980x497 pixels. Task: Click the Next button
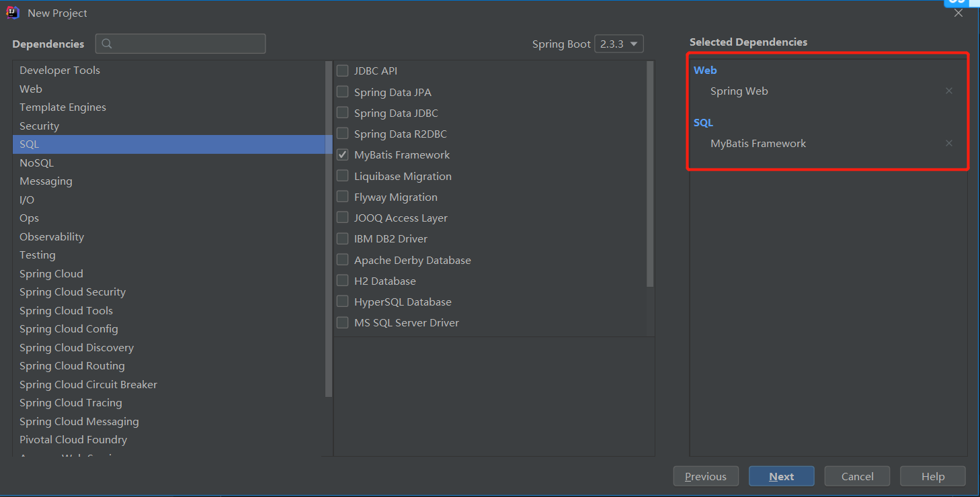click(782, 476)
